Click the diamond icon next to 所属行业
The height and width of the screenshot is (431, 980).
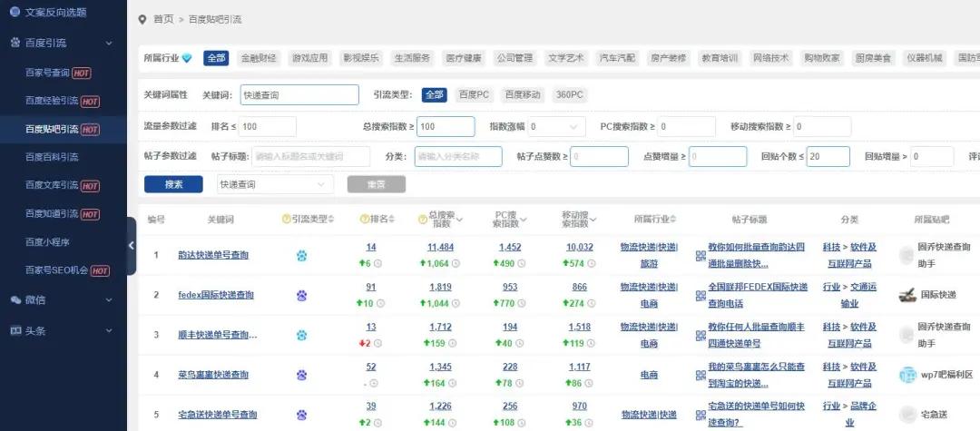coord(187,58)
